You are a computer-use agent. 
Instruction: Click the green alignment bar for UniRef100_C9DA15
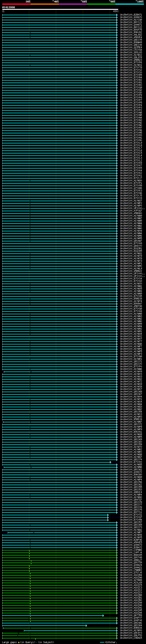click(x=60, y=638)
